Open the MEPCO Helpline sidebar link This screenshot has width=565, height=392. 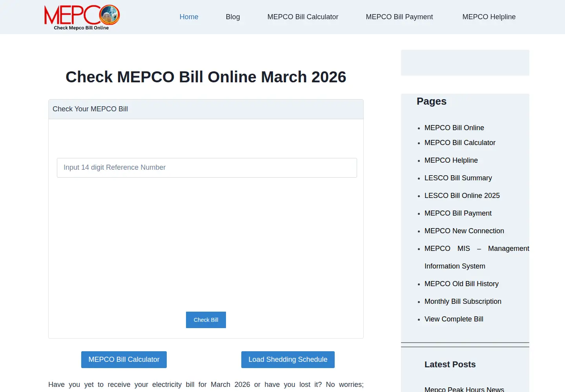pyautogui.click(x=451, y=160)
